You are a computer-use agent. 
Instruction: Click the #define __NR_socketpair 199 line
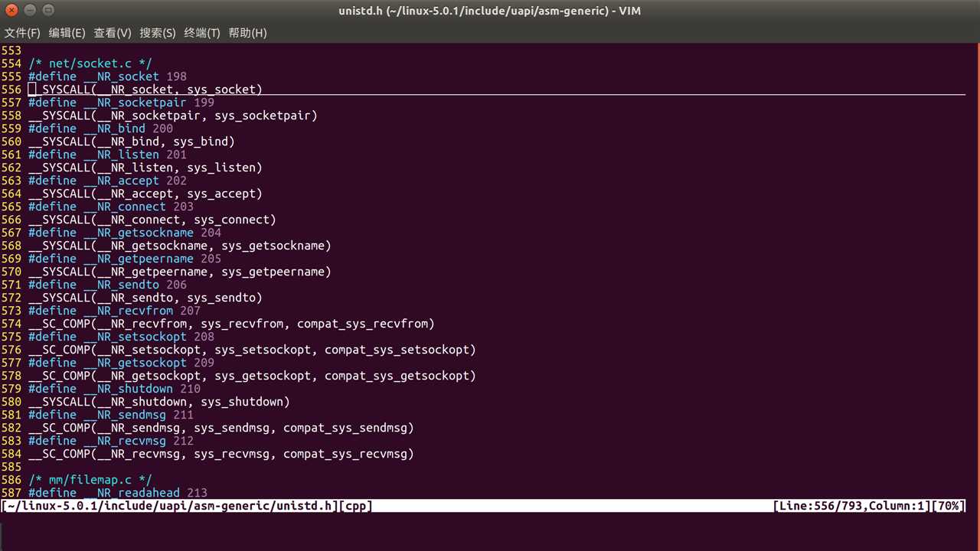click(121, 103)
